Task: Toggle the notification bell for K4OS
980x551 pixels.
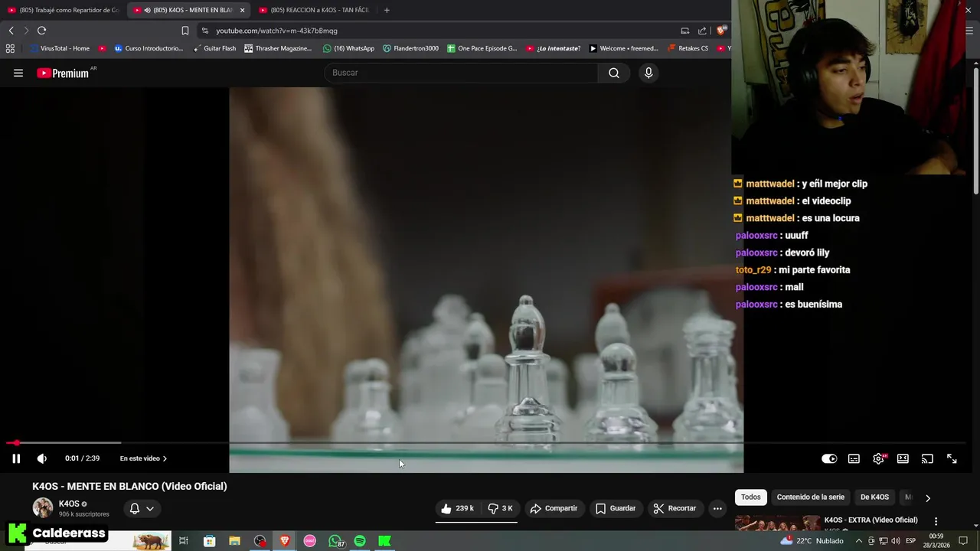Action: coord(135,508)
